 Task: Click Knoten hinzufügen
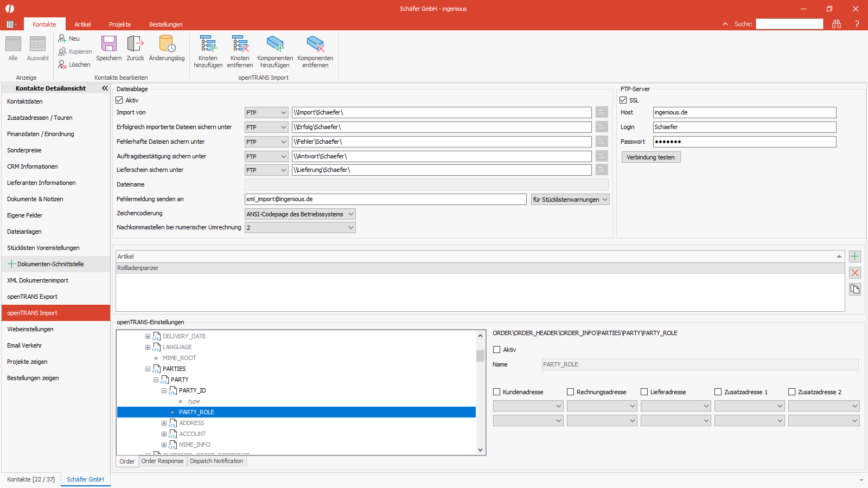click(208, 52)
